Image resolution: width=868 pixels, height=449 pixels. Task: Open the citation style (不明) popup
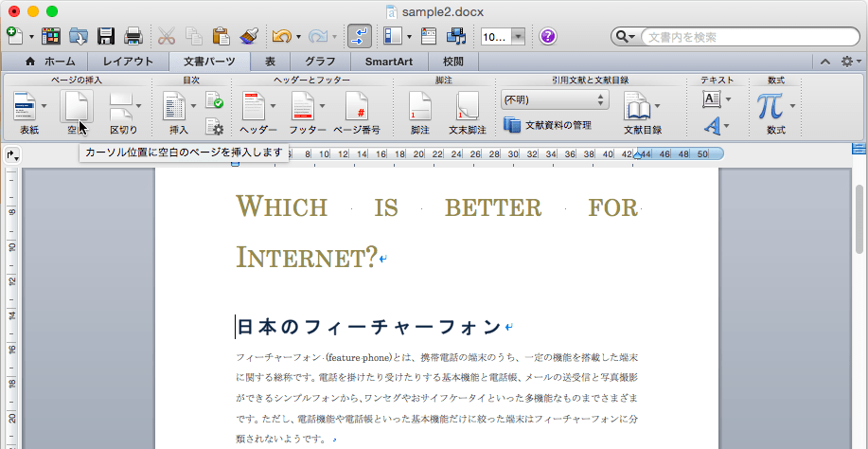pyautogui.click(x=554, y=100)
